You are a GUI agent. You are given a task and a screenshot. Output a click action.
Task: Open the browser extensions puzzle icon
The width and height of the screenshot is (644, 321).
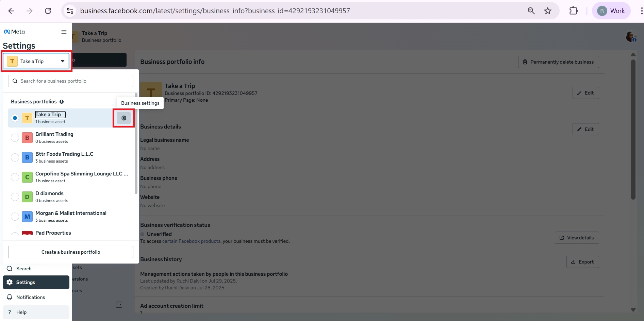pyautogui.click(x=574, y=11)
